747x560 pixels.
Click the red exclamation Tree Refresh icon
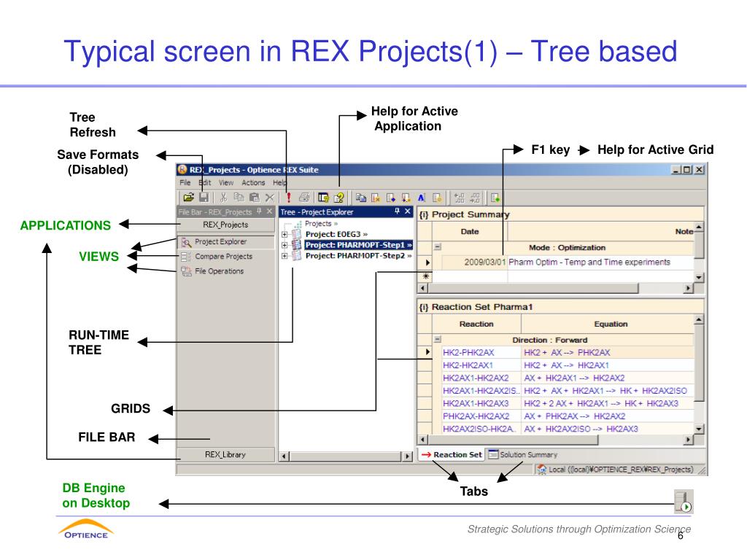click(288, 198)
